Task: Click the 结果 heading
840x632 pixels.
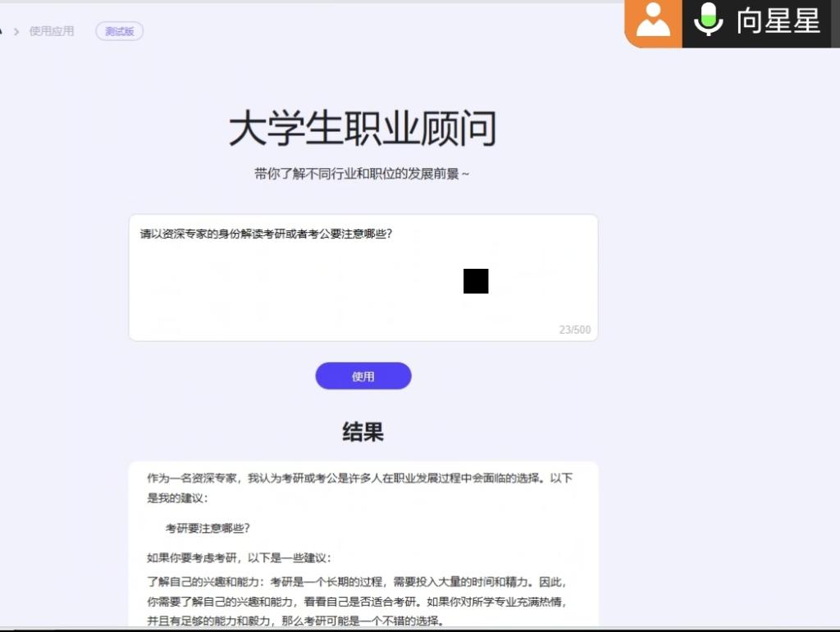Action: pyautogui.click(x=363, y=432)
